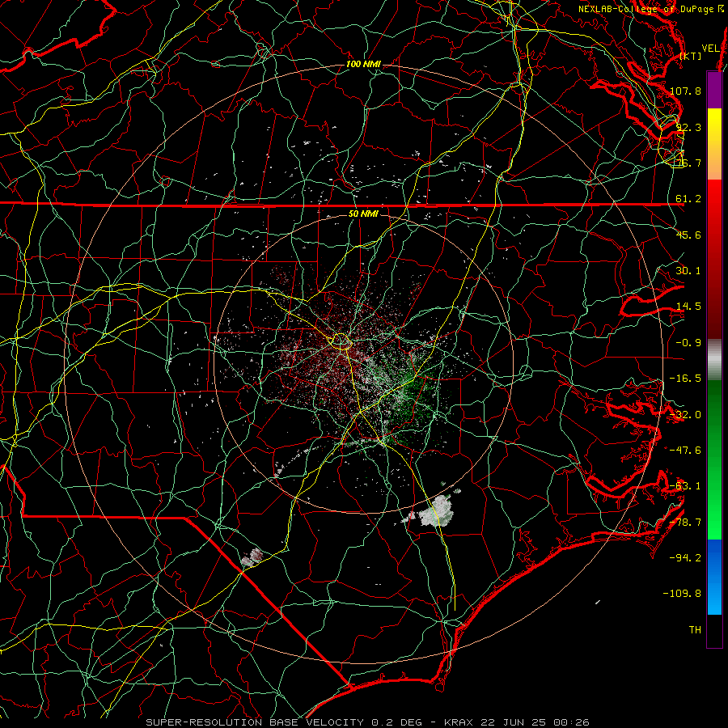This screenshot has height=728, width=728.
Task: Select the 45.6 value on velocity scale
Action: (x=688, y=235)
